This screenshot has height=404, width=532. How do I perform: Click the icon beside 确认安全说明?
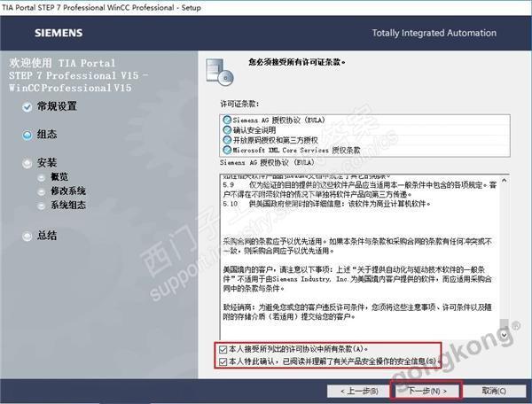point(227,130)
